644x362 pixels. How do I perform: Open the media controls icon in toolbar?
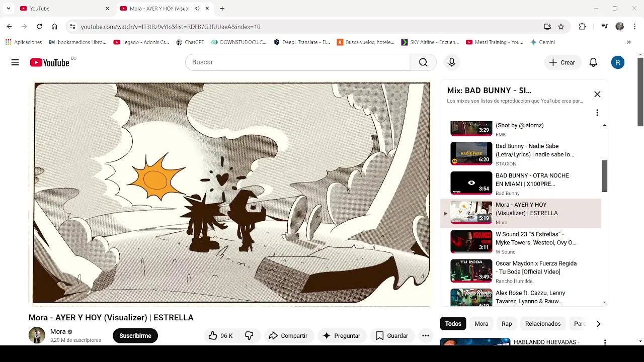605,27
